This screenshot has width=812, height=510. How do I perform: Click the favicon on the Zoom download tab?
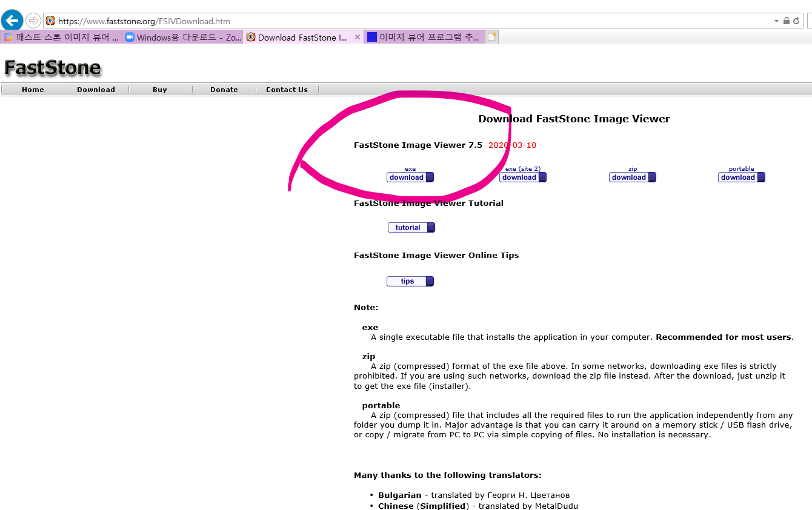click(129, 37)
